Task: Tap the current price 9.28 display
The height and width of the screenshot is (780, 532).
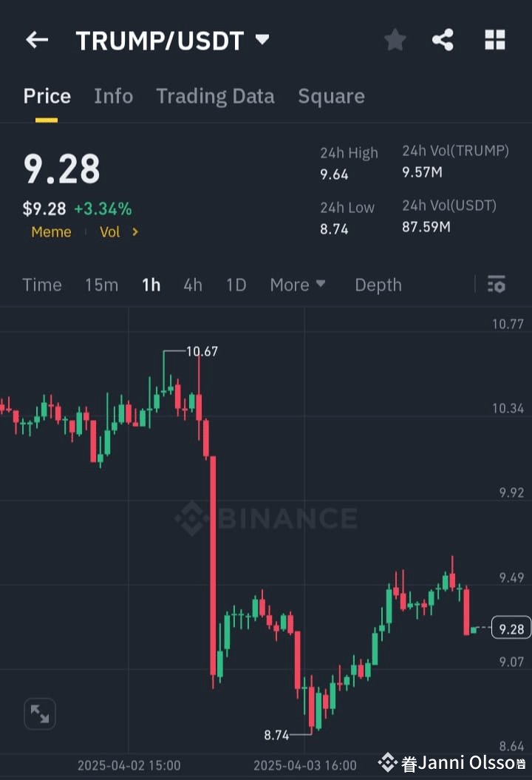Action: (62, 169)
